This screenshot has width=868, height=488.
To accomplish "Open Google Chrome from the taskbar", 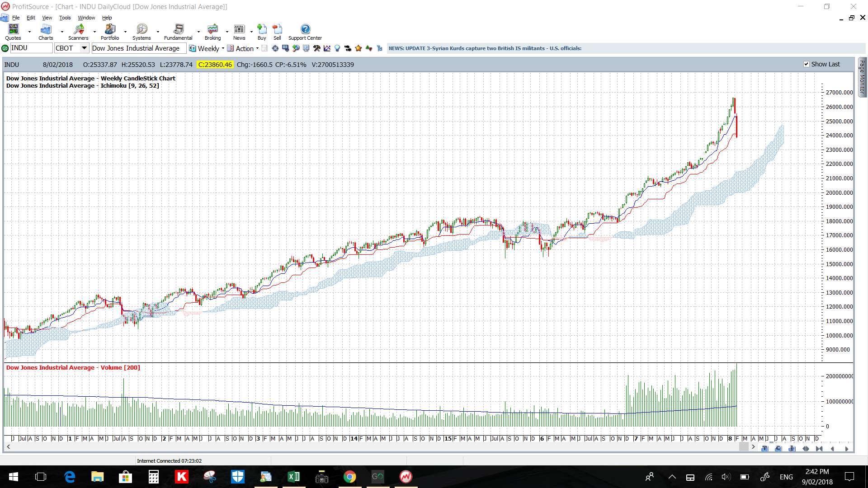I will (x=349, y=477).
